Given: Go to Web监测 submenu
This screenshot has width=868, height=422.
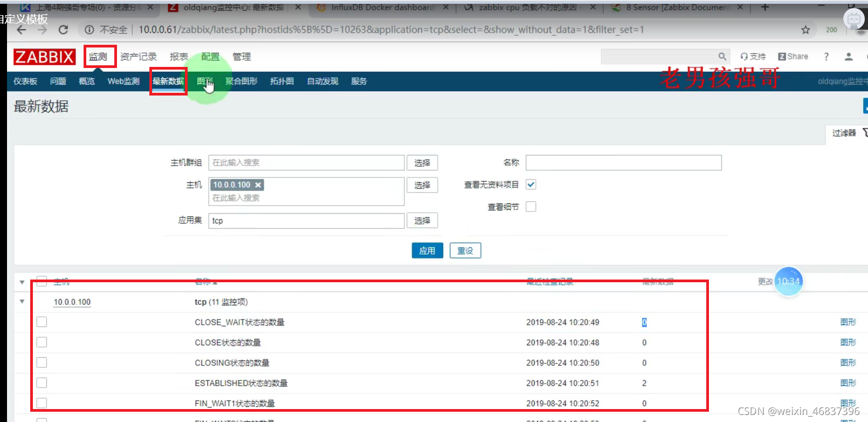Looking at the screenshot, I should [x=123, y=81].
